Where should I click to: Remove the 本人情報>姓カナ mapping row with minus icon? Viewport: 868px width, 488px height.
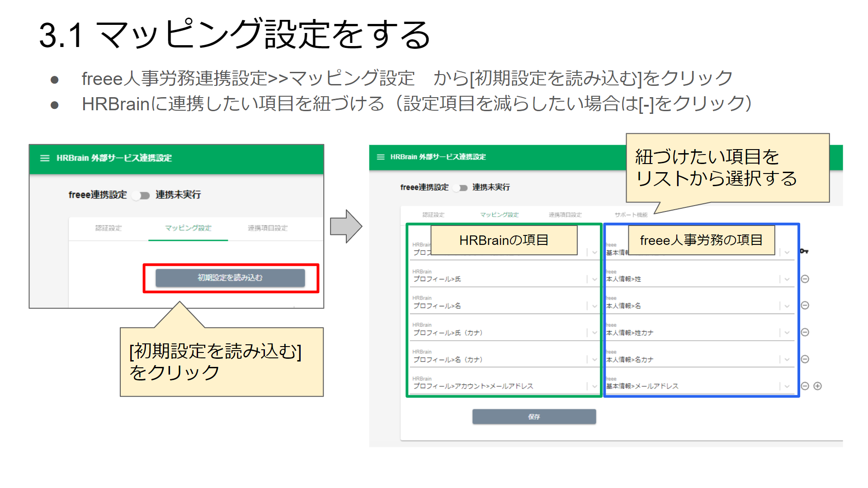(805, 332)
